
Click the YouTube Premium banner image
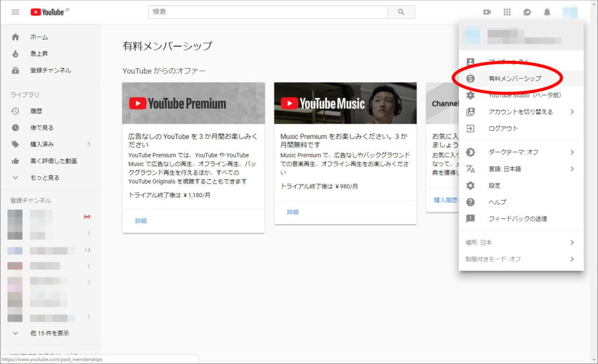[193, 103]
